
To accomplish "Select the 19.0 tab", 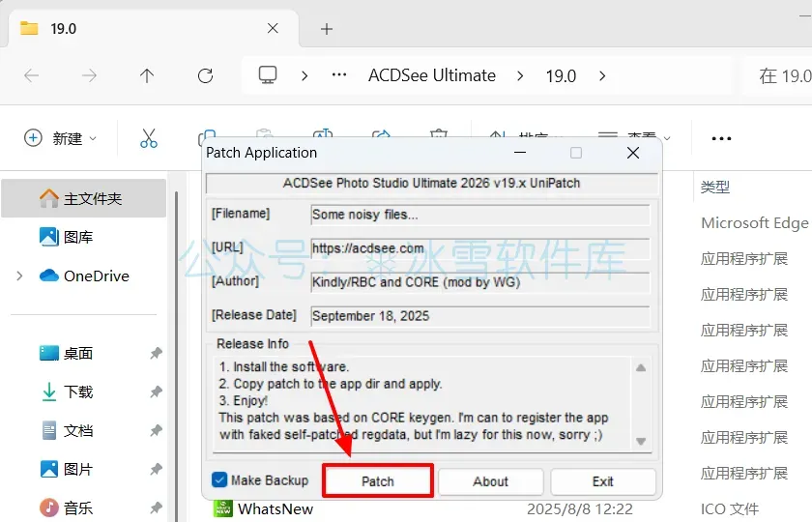I will click(154, 28).
